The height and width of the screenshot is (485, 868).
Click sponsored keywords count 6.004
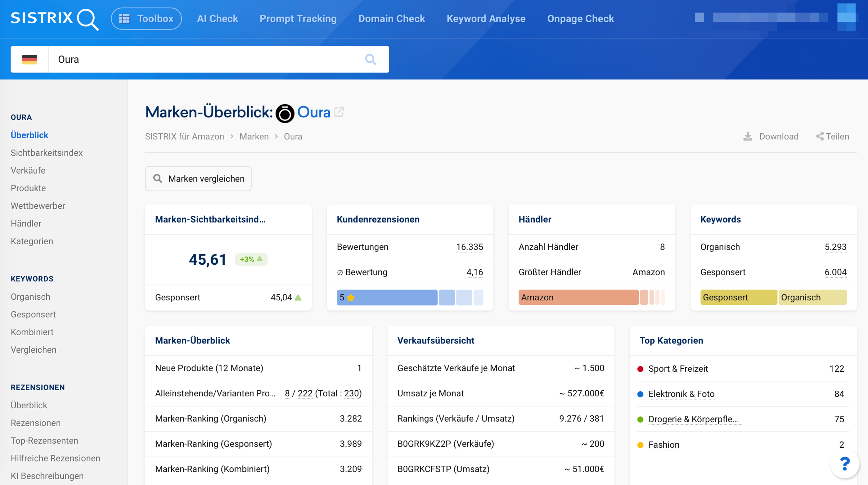coord(835,272)
